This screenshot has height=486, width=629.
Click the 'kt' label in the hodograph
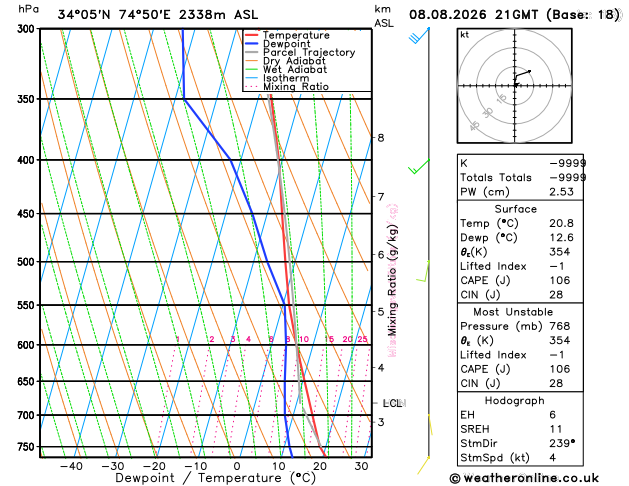[x=465, y=35]
